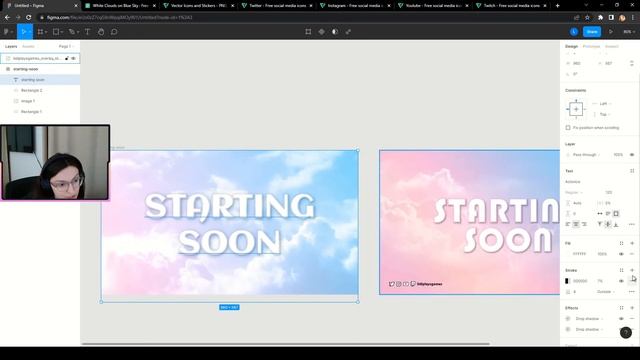Toggle fill visibility eye icon
This screenshot has width=640, height=360.
pos(621,254)
